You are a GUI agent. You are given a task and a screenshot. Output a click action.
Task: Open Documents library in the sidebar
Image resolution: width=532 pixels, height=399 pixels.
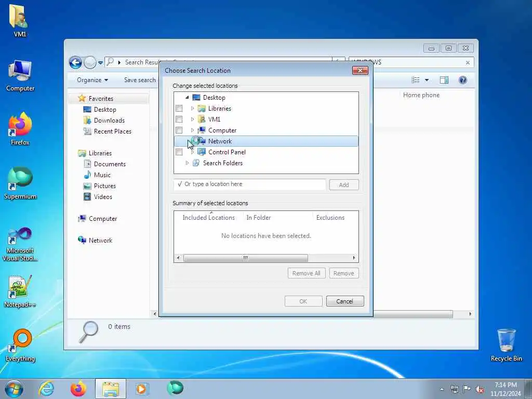pyautogui.click(x=110, y=164)
